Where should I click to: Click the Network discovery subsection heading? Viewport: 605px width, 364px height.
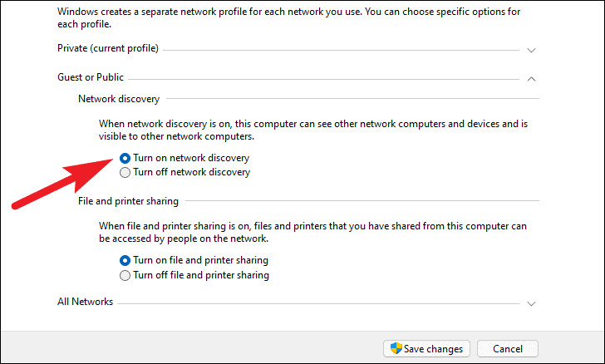tap(119, 99)
